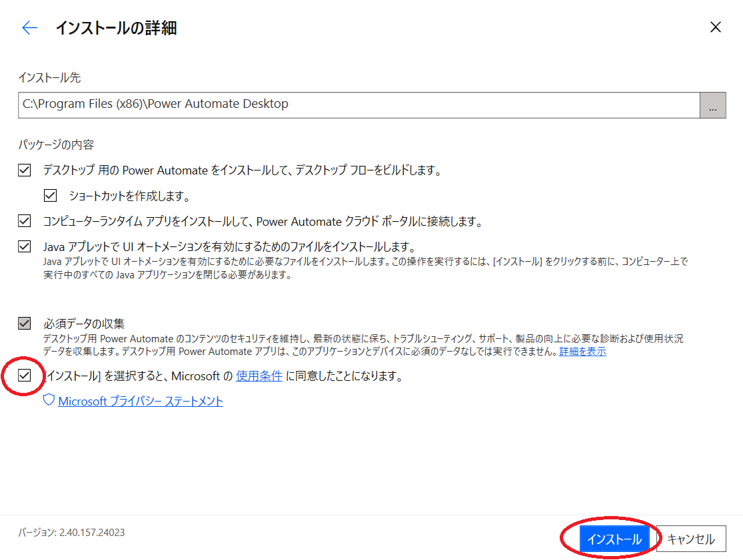Disable the ショートカットを作成します checkbox

(50, 195)
